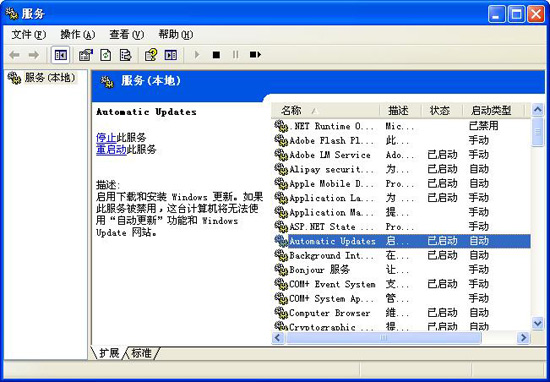
Task: Click the Back arrow toolbar button
Action: [x=14, y=55]
